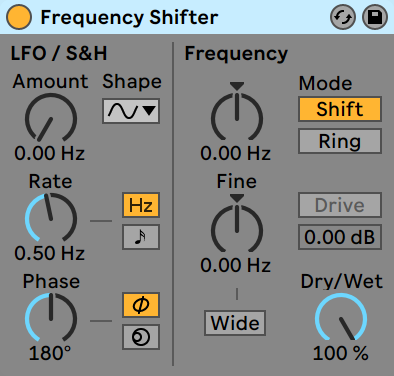Click the Frequency Shifter title text

coord(129,17)
